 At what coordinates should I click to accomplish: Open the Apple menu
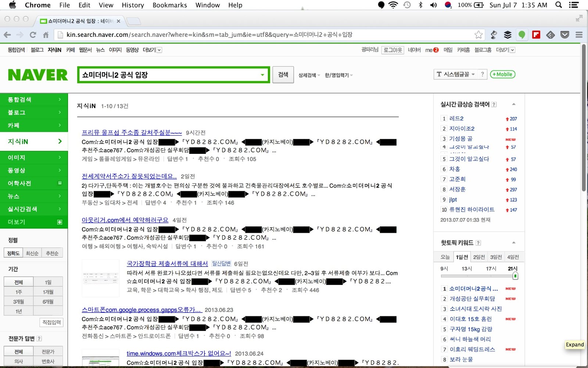[x=12, y=5]
